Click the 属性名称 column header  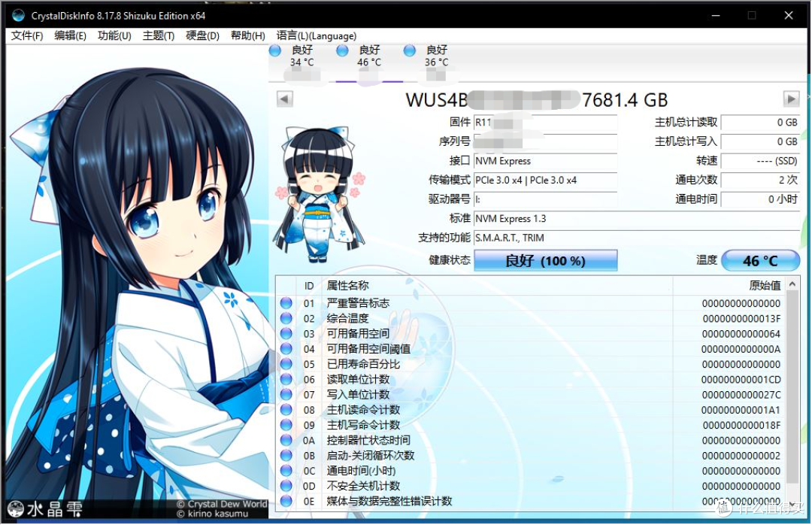[x=497, y=286]
